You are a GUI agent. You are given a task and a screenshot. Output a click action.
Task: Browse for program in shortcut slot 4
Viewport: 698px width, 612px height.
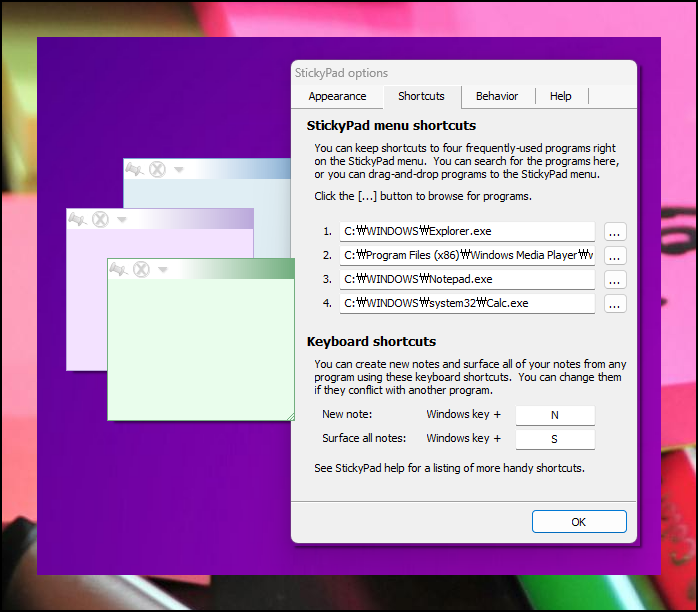pos(615,304)
